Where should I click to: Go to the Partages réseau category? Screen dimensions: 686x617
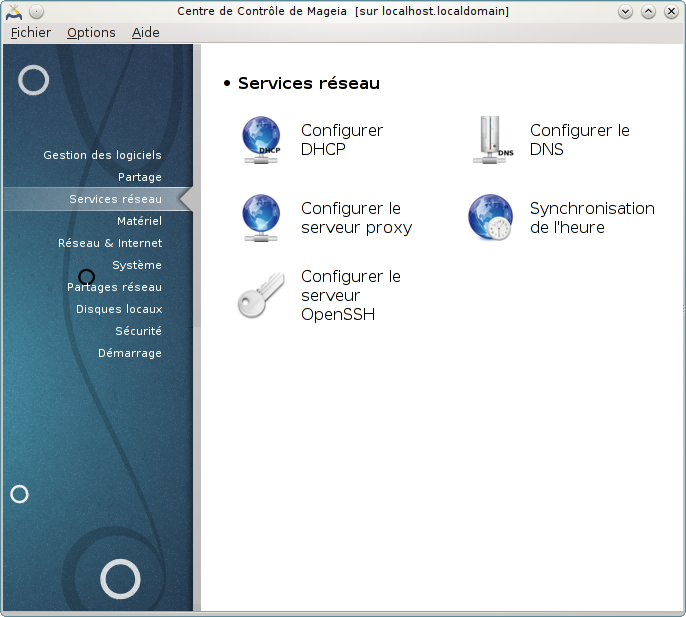114,287
